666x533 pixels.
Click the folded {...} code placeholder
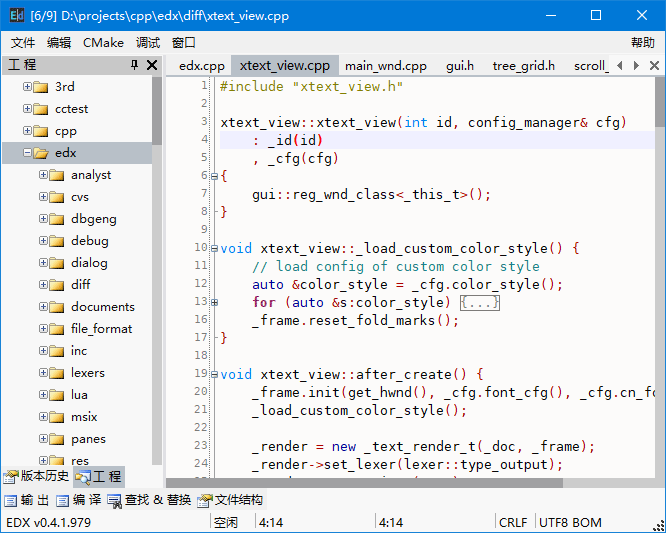[x=480, y=303]
